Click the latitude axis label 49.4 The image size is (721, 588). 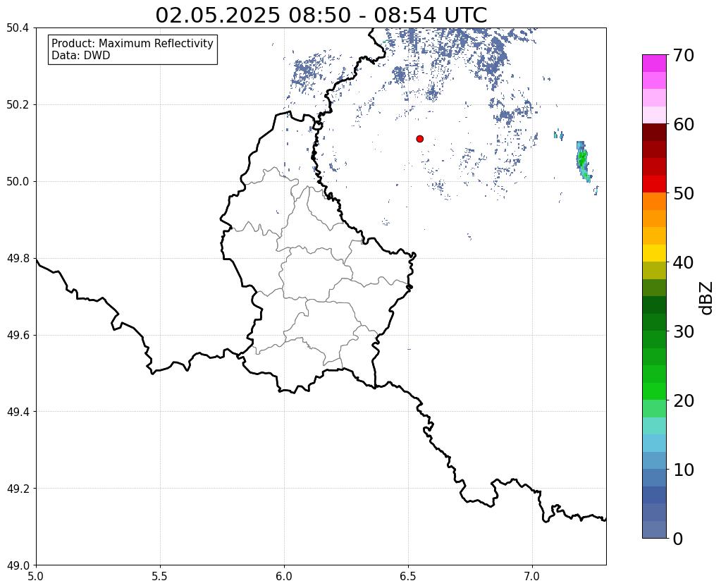coord(18,411)
